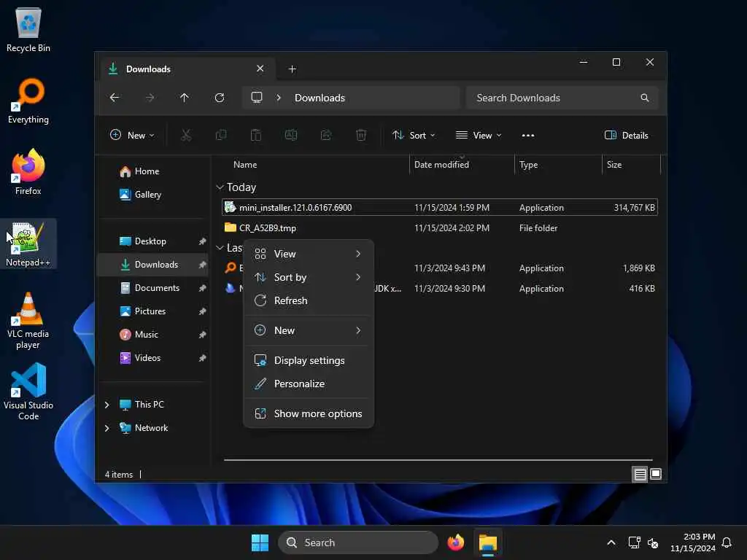The image size is (747, 560).
Task: Choose Refresh from the context menu
Action: [x=309, y=300]
